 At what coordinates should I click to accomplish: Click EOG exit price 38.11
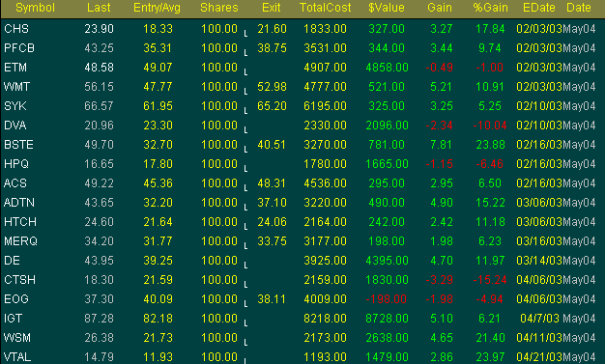[272, 299]
